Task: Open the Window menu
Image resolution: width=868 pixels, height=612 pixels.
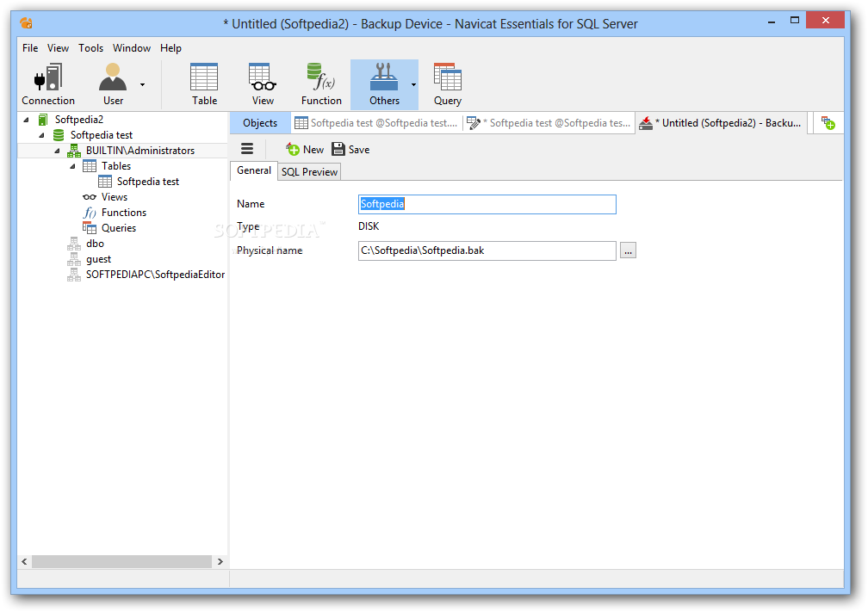Action: coord(132,48)
